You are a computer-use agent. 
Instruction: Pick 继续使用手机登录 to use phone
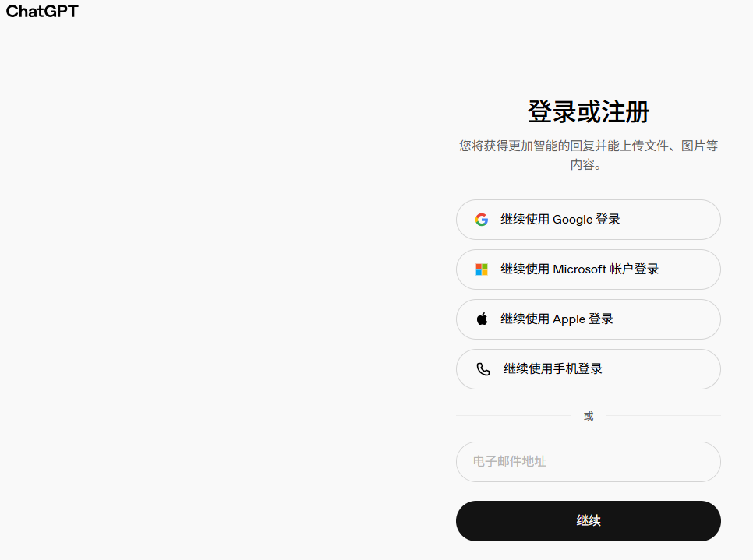point(588,369)
